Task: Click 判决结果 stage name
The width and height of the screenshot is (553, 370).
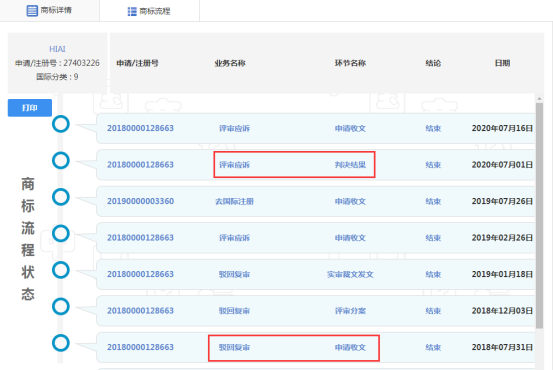Action: 350,165
